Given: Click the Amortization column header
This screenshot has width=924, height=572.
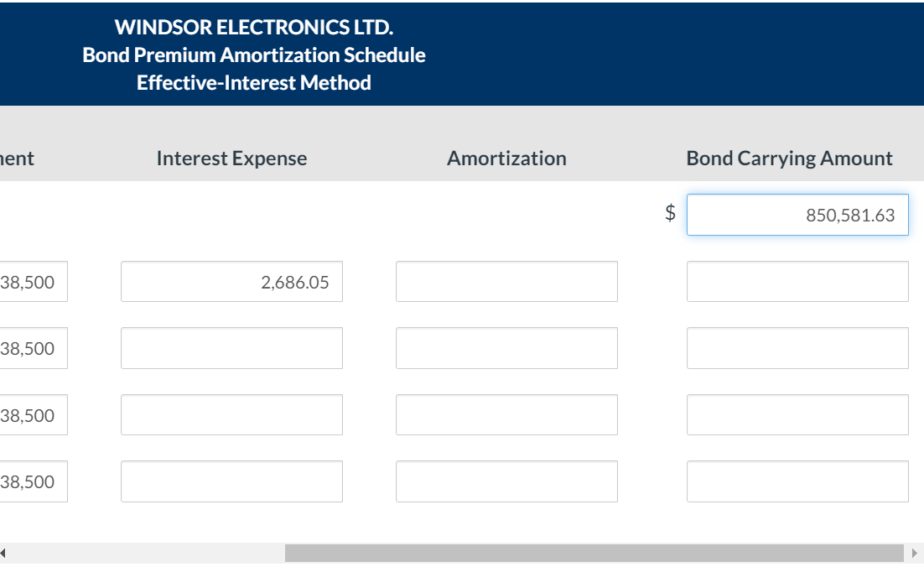Looking at the screenshot, I should [506, 158].
